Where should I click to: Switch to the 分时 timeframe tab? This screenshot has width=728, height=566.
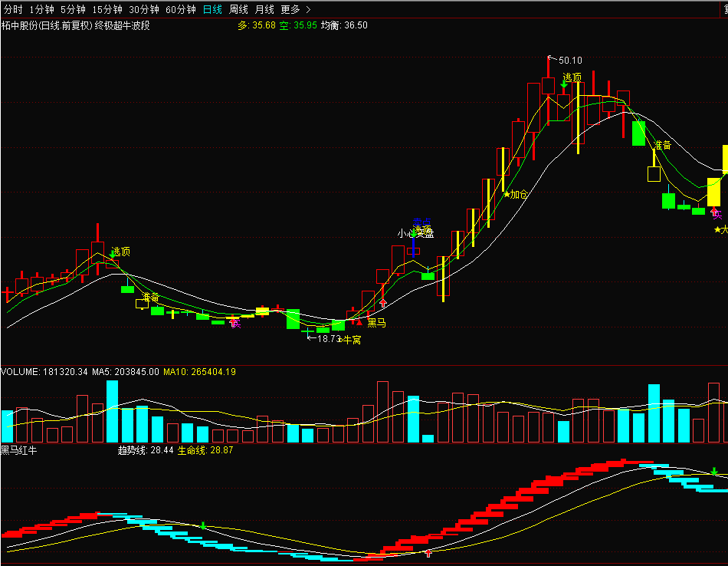pos(13,9)
